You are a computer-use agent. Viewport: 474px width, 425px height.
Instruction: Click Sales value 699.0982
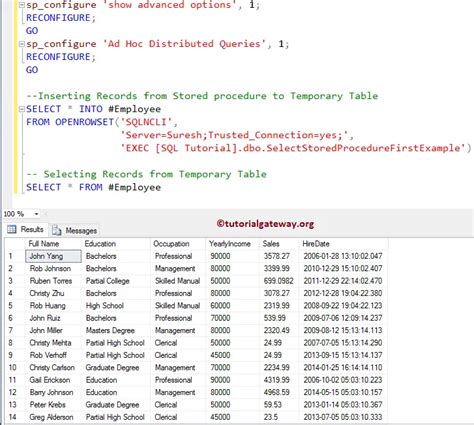(x=279, y=281)
